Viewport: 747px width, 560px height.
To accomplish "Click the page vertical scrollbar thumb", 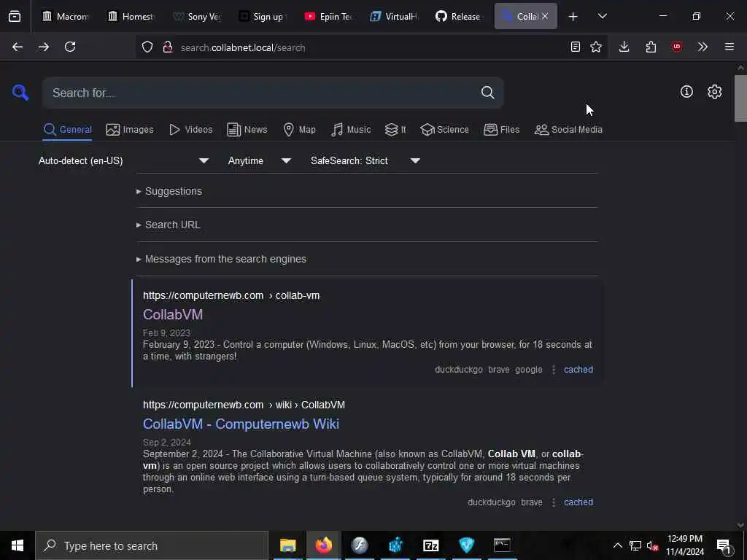I will pos(740,98).
